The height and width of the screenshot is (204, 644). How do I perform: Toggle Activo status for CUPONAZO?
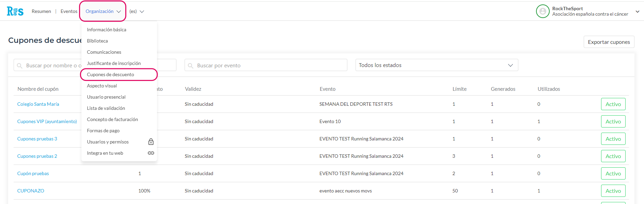613,191
